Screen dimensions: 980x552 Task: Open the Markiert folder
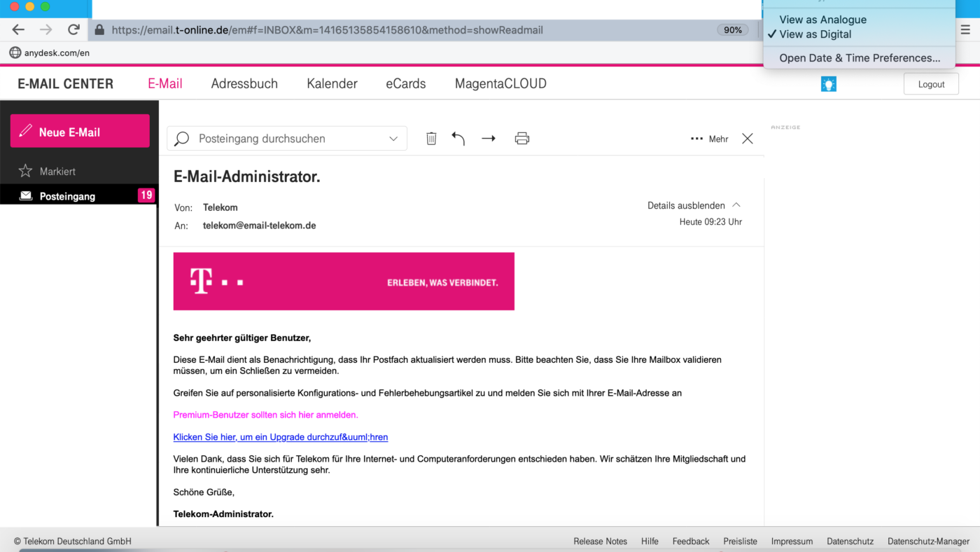[x=57, y=171]
